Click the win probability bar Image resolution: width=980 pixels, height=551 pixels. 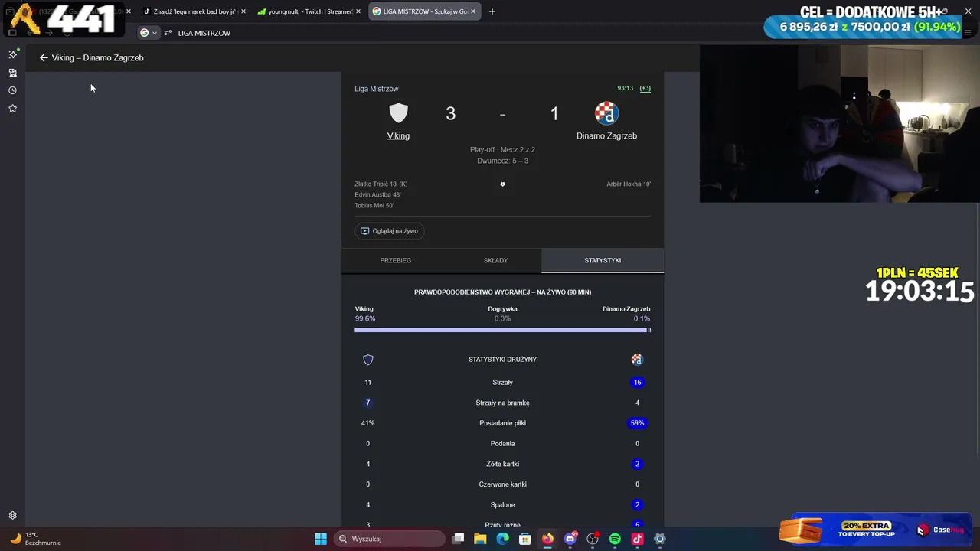tap(502, 330)
